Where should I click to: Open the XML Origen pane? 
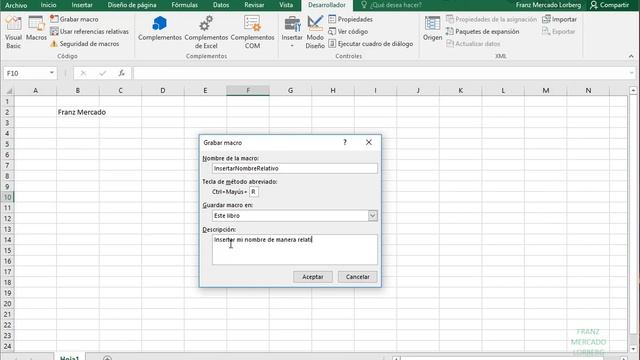432,29
